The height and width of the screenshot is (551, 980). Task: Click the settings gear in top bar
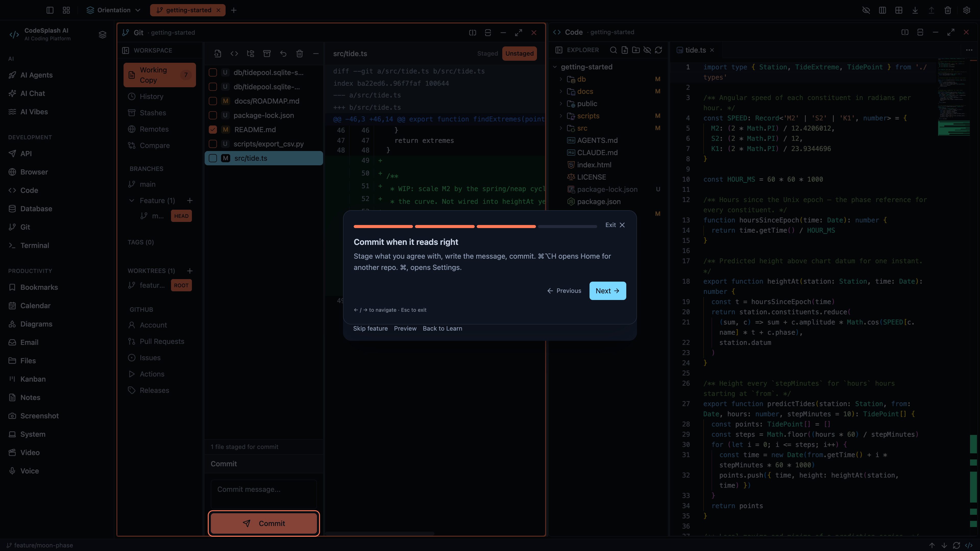[x=966, y=10]
